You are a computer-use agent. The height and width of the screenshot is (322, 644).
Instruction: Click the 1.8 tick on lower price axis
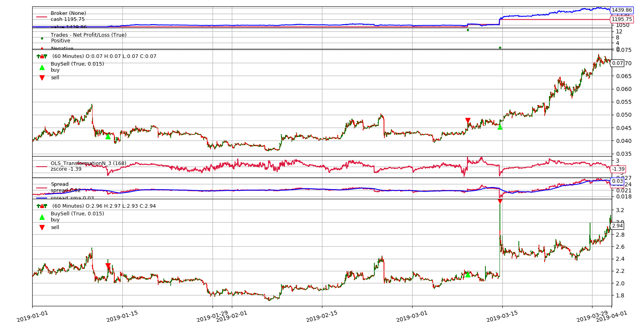click(620, 295)
